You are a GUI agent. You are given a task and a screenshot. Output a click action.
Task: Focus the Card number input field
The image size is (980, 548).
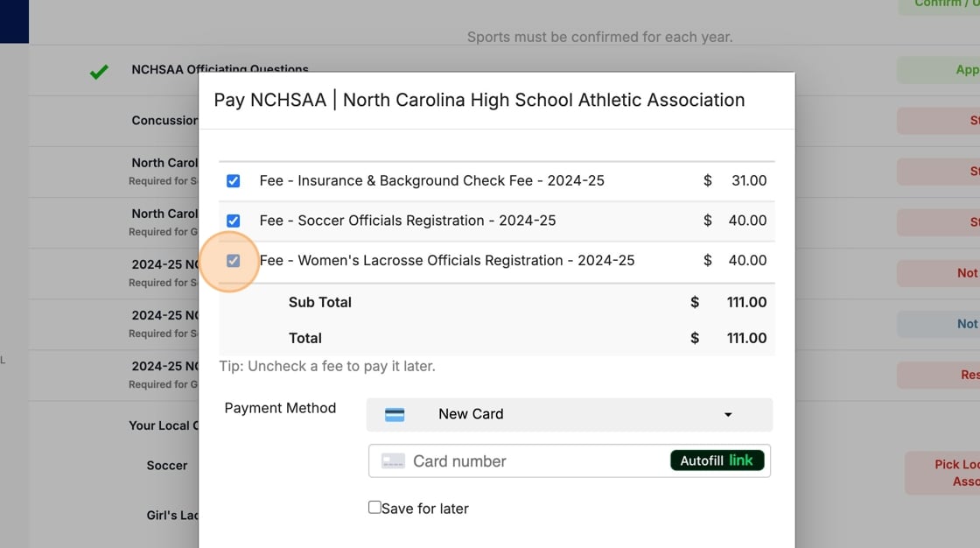tap(534, 461)
